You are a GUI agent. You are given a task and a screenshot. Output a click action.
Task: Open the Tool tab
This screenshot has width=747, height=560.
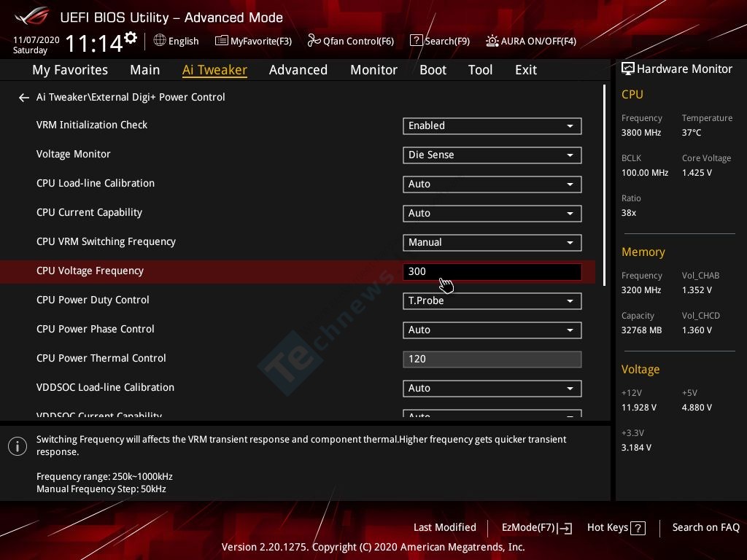480,70
